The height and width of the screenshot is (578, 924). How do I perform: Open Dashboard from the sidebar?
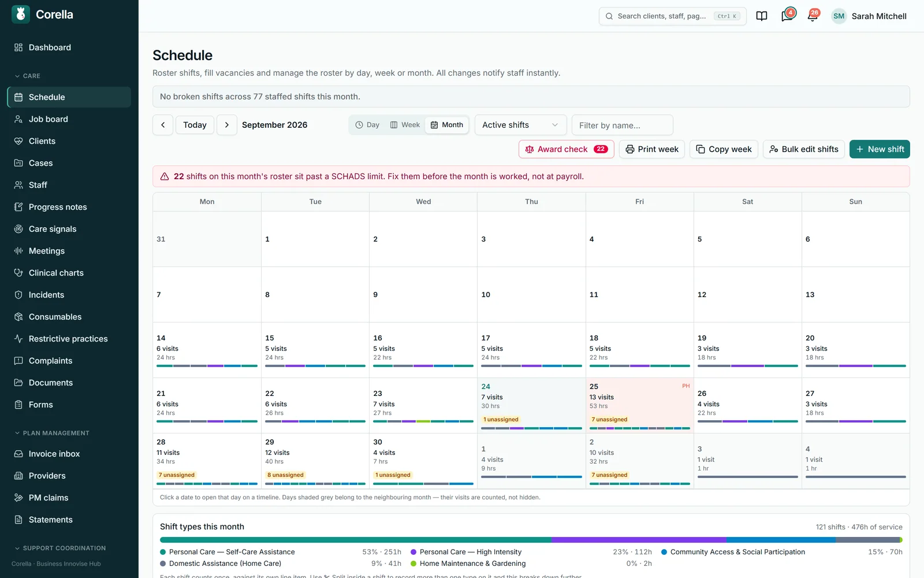[69, 47]
